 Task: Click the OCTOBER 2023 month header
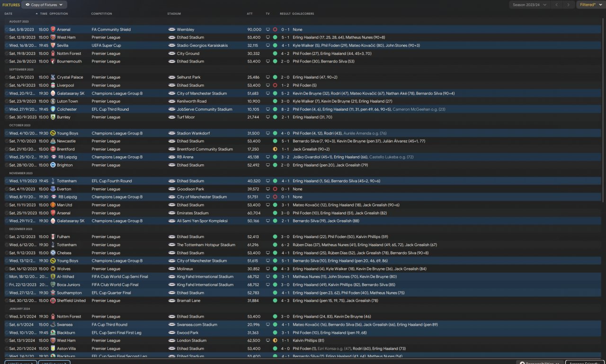20,125
